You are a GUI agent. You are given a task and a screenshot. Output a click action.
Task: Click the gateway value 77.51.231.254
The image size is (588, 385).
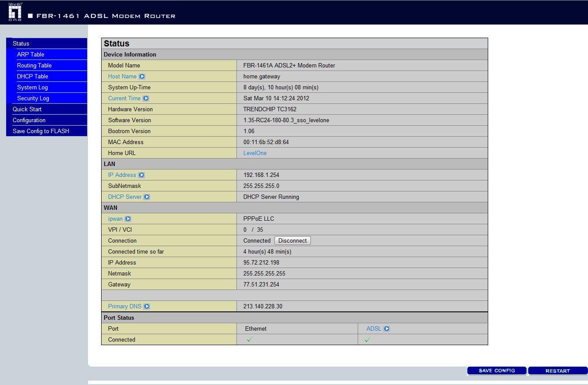pos(261,285)
